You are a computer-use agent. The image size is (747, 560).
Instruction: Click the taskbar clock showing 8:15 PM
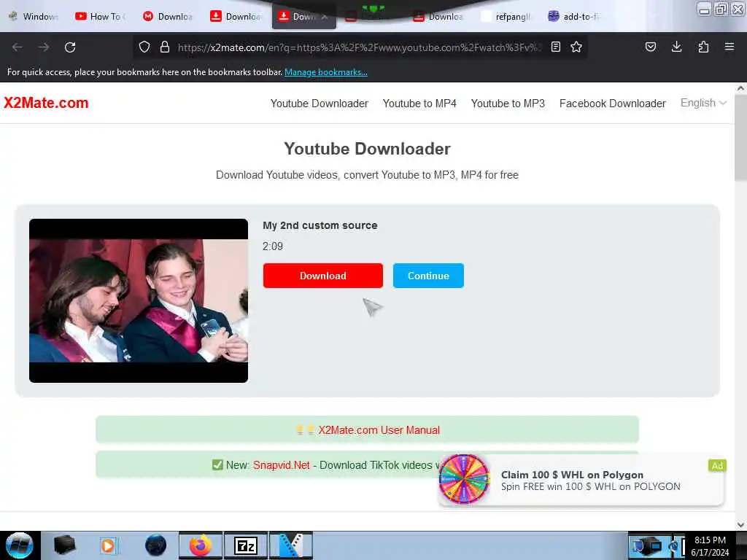click(x=710, y=546)
